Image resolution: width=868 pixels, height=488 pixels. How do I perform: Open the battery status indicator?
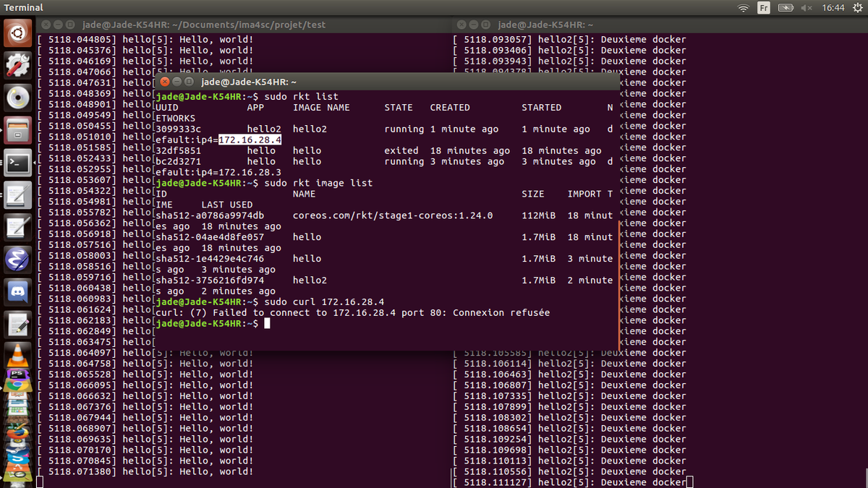tap(785, 8)
